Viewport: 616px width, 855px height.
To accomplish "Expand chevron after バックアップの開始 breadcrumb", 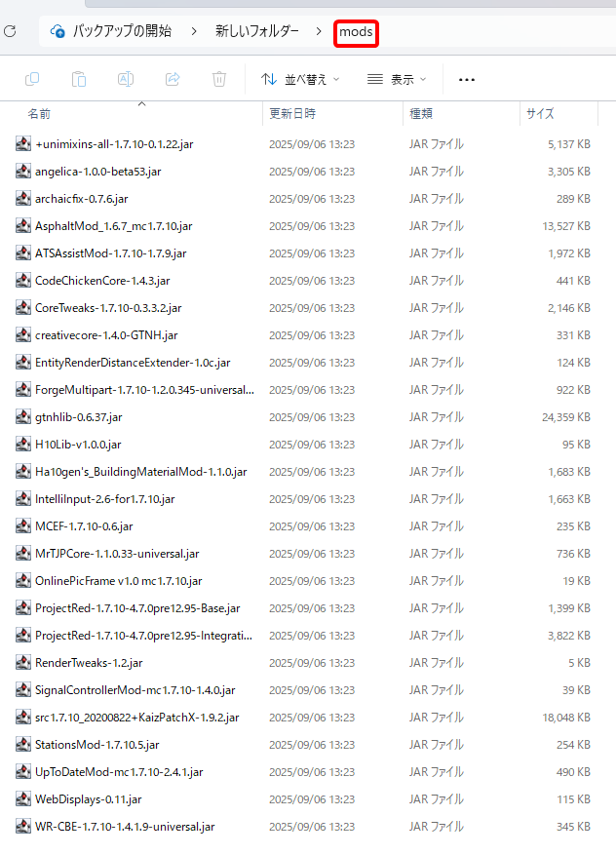I will pos(194,31).
